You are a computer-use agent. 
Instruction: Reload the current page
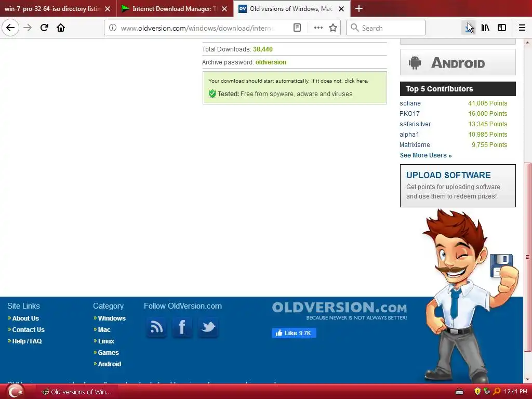click(x=44, y=28)
